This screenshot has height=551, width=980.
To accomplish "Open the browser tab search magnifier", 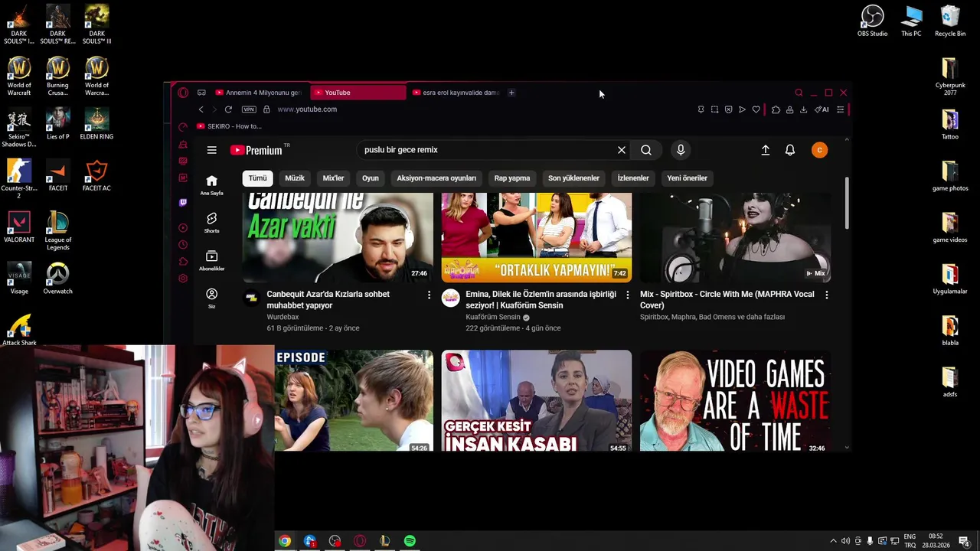I will [x=799, y=93].
